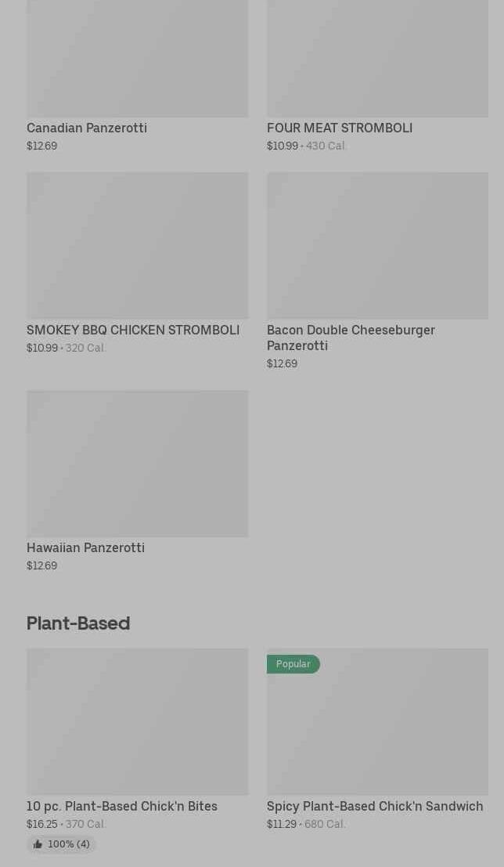This screenshot has height=867, width=504.
Task: Select the Bacon Double Cheeseburger Panzerotti image
Action: pyautogui.click(x=377, y=245)
